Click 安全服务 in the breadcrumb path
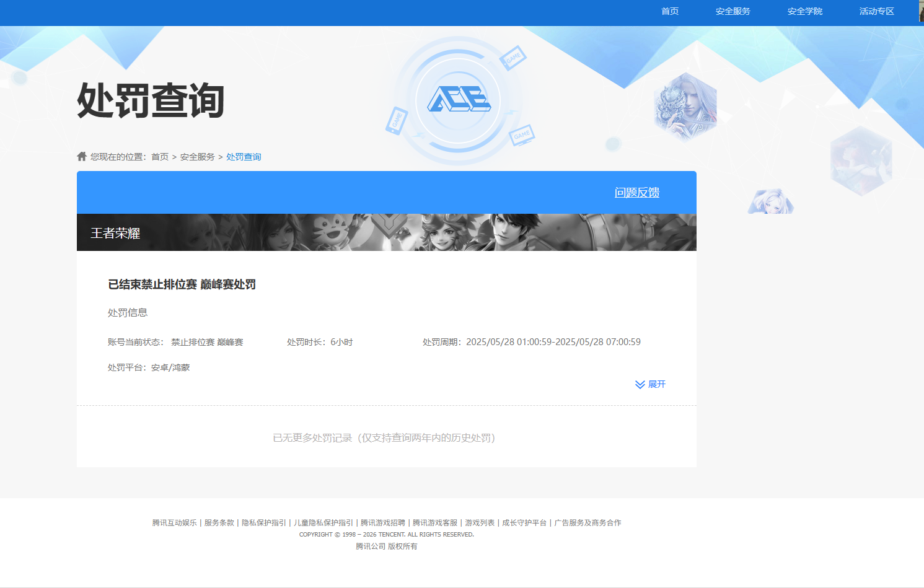The width and height of the screenshot is (924, 588). tap(197, 157)
